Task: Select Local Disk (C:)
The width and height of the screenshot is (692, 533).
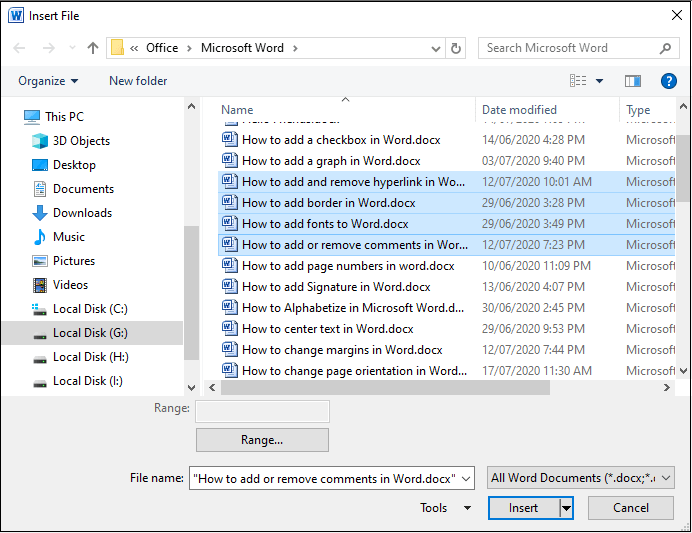Action: [79, 309]
